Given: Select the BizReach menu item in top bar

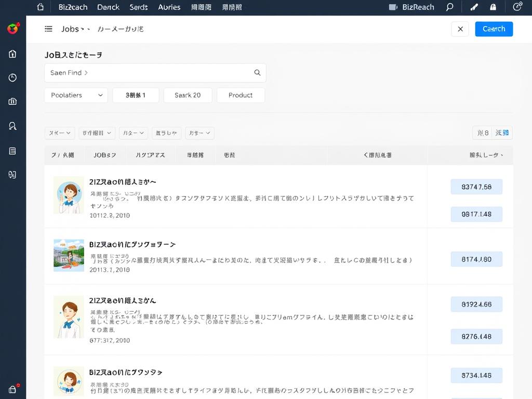Looking at the screenshot, I should click(x=73, y=7).
